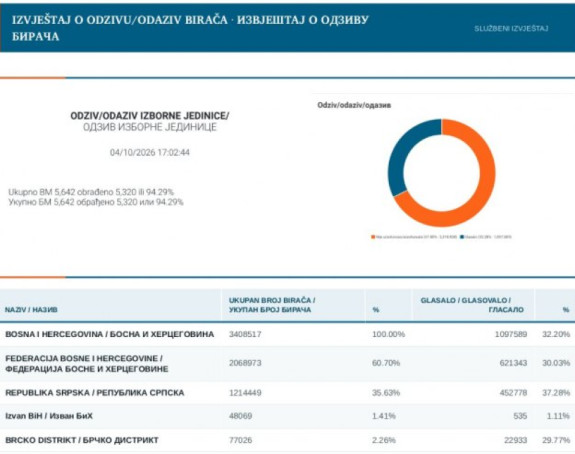575x454 pixels.
Task: Click total voters value 1214449
Action: (245, 393)
